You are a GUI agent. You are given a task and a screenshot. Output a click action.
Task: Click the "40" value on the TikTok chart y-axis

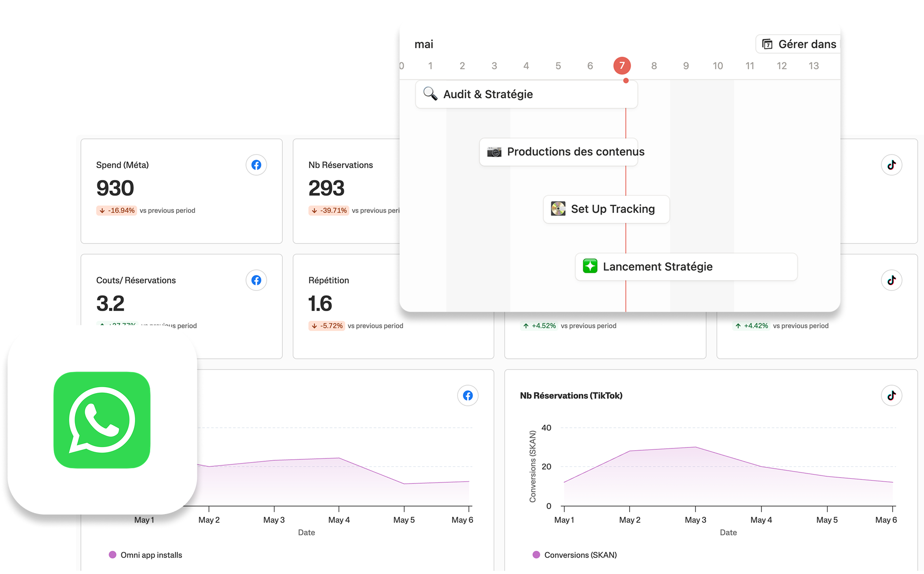click(x=546, y=428)
